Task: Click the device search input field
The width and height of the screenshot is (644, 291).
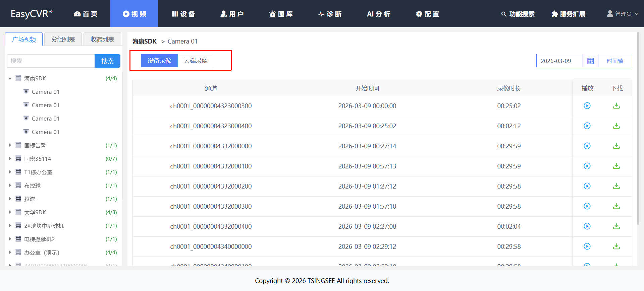Action: 51,61
